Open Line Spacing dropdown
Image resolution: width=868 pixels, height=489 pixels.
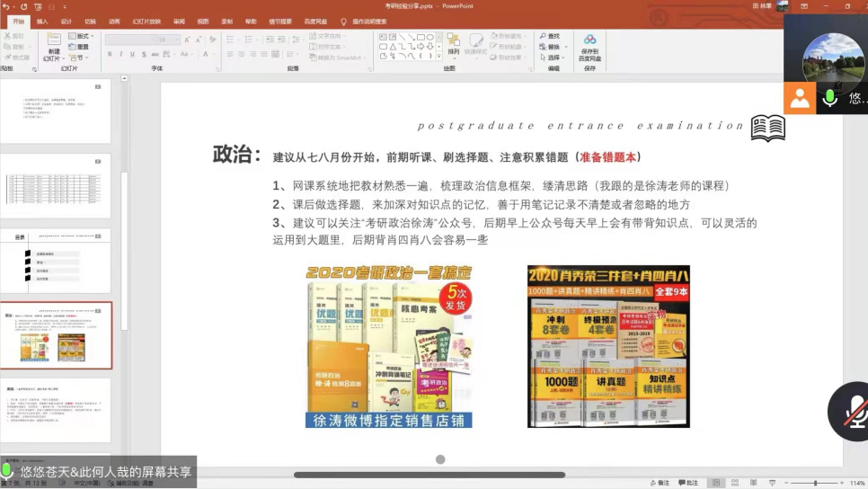[297, 40]
